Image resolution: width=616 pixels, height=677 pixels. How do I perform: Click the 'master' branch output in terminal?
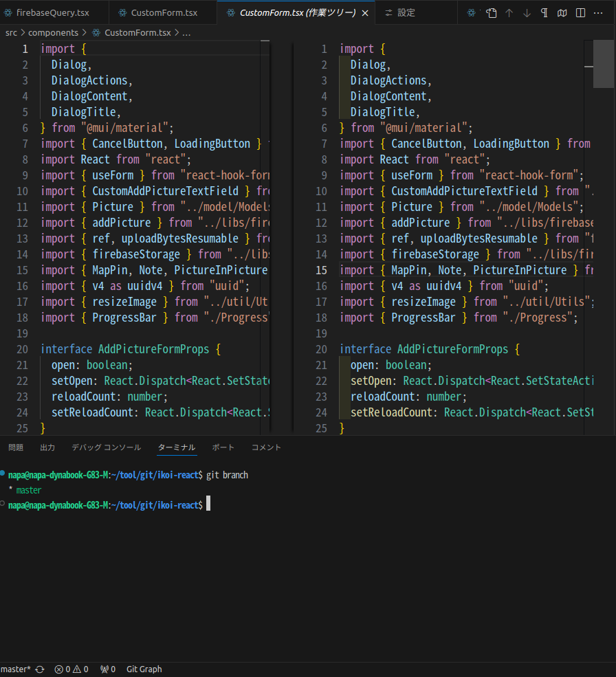tap(28, 490)
